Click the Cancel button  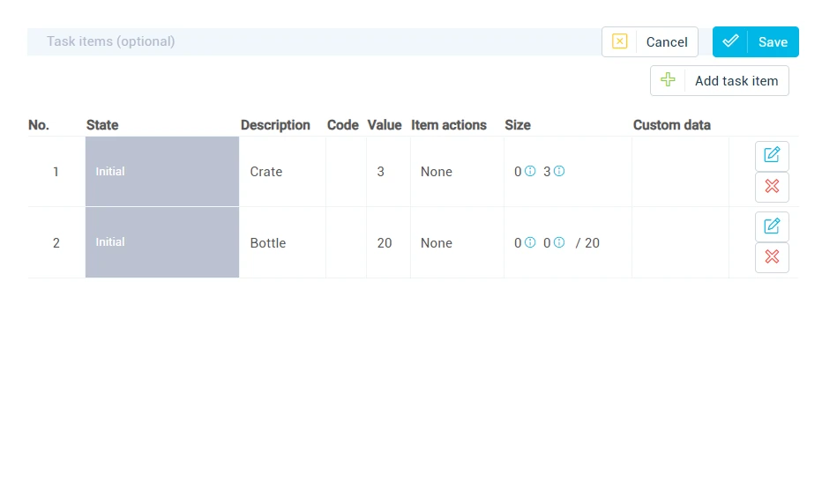coord(649,42)
